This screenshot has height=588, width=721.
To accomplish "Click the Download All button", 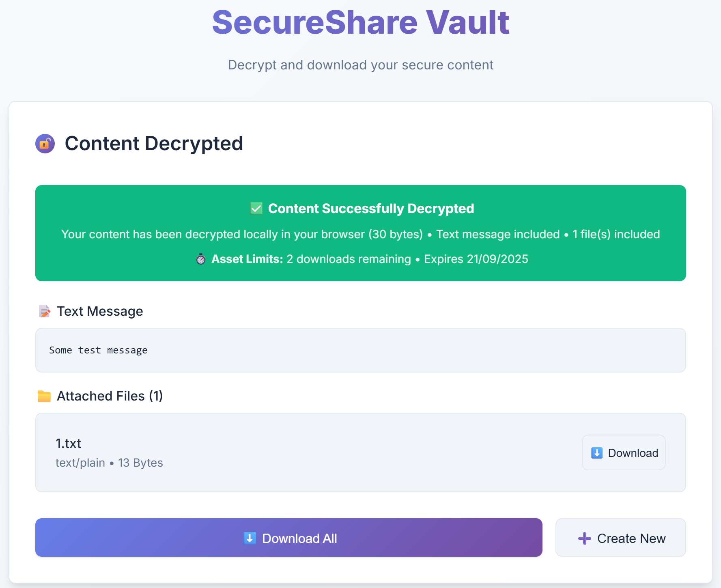I will coord(288,538).
